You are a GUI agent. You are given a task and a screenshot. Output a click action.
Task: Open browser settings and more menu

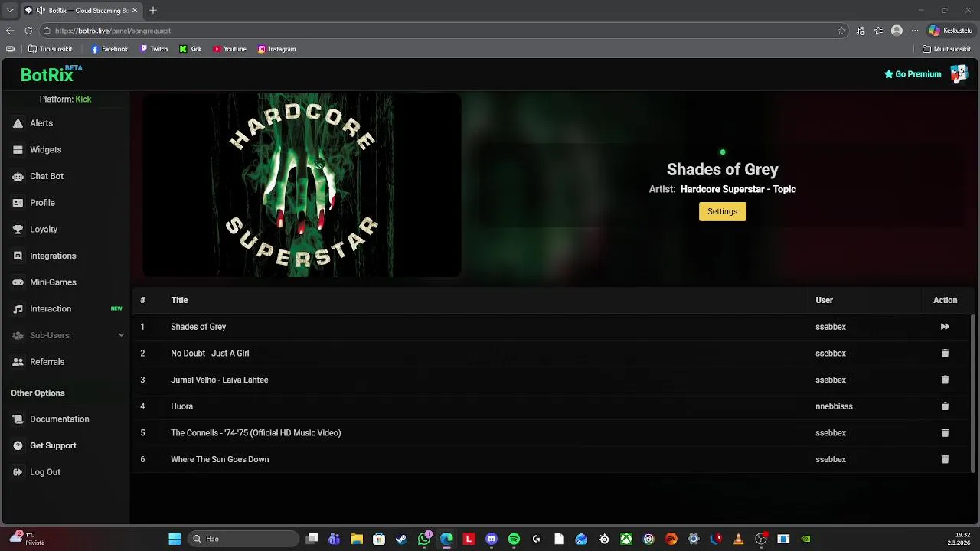[x=915, y=31]
